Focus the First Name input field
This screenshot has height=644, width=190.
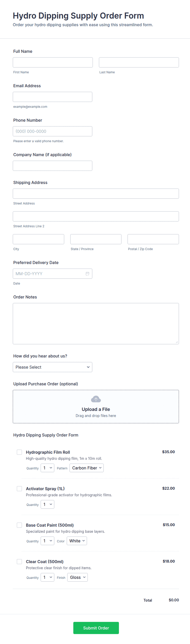53,62
